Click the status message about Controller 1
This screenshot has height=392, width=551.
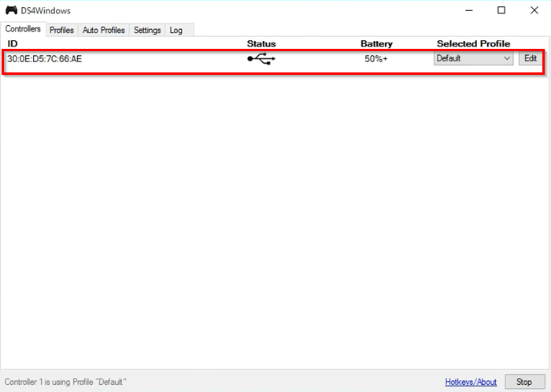point(65,382)
